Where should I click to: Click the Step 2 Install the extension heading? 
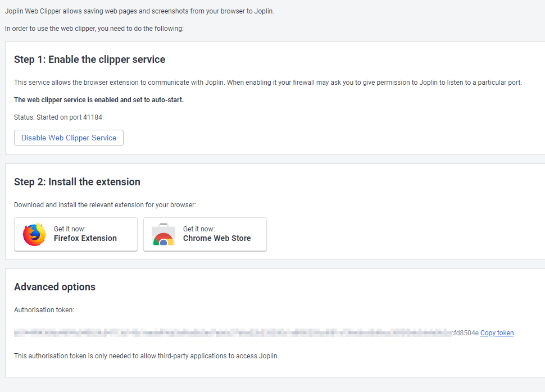point(77,182)
